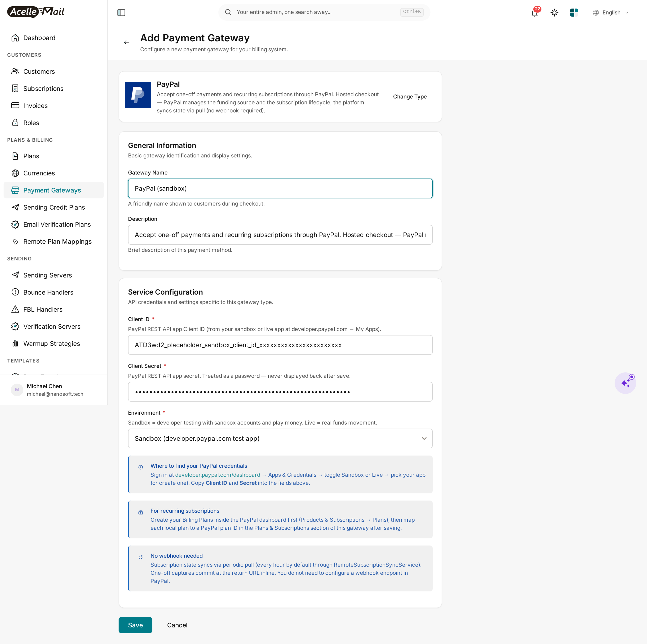Screen dimensions: 647x644
Task: Open Customers in the sidebar
Action: (54, 71)
